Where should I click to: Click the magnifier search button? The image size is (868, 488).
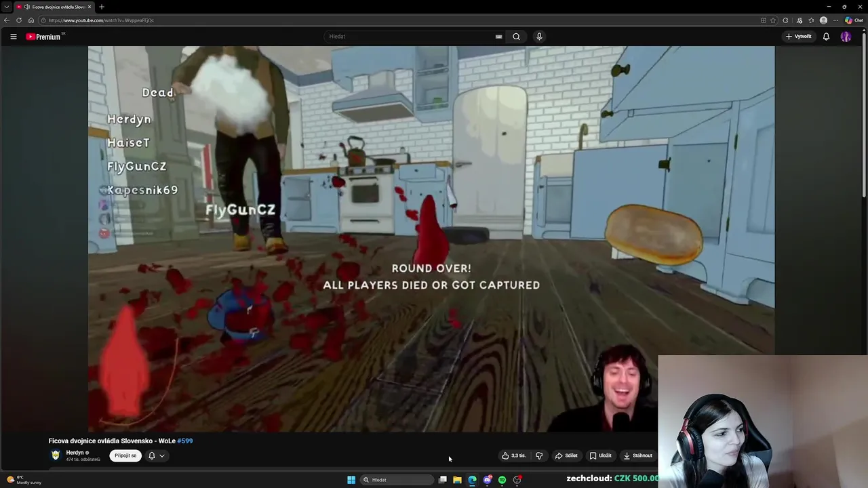tap(516, 37)
